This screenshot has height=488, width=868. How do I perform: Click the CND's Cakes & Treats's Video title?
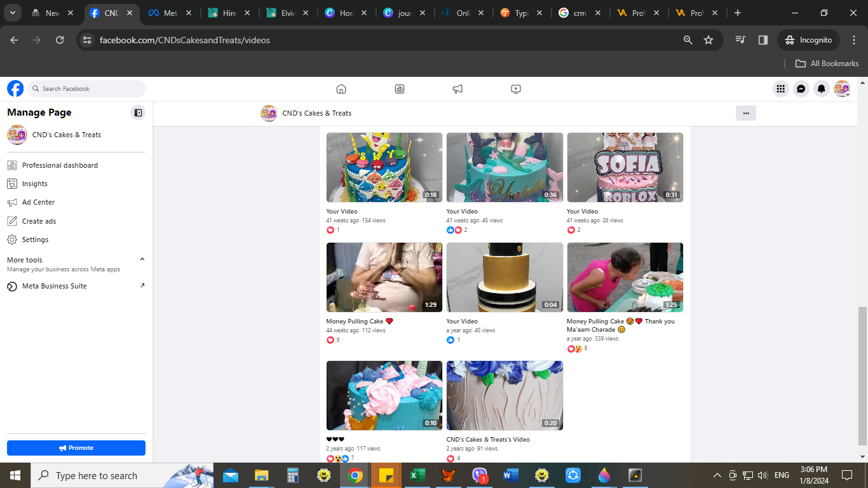[x=488, y=439]
